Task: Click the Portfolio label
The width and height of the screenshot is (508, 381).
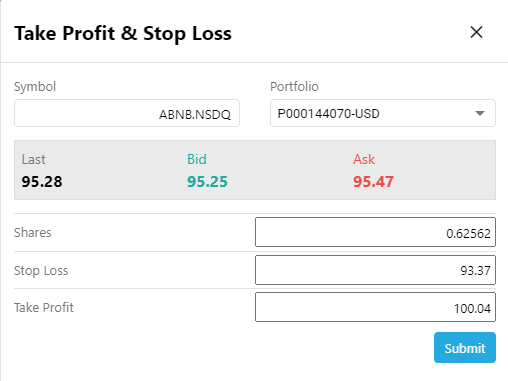Action: (294, 87)
